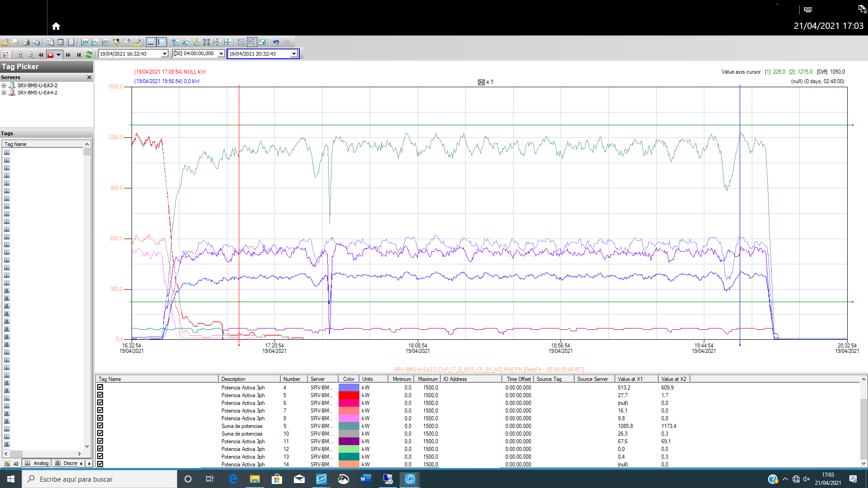Expand the SRV-BMS-U-EA3-2 server node
The image size is (868, 488).
tap(4, 85)
